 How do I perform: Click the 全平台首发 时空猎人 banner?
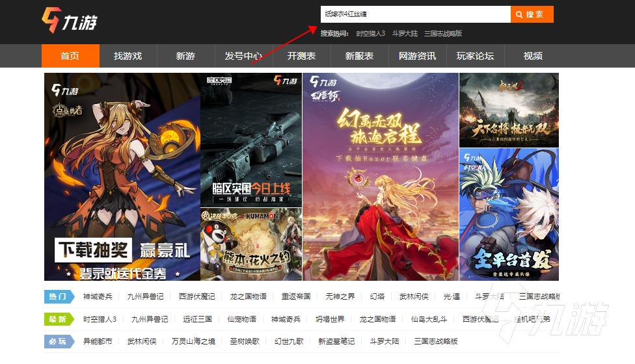(509, 214)
